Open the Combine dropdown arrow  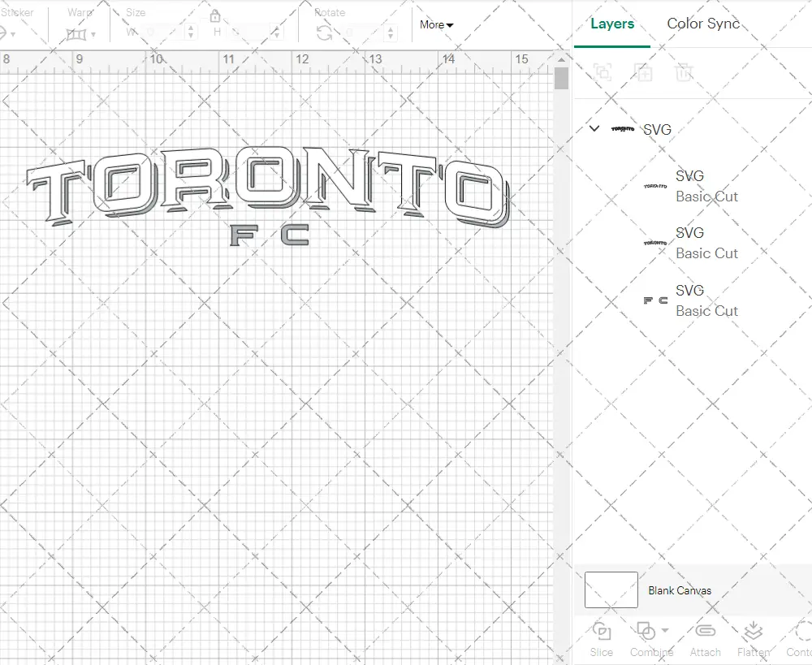point(665,631)
